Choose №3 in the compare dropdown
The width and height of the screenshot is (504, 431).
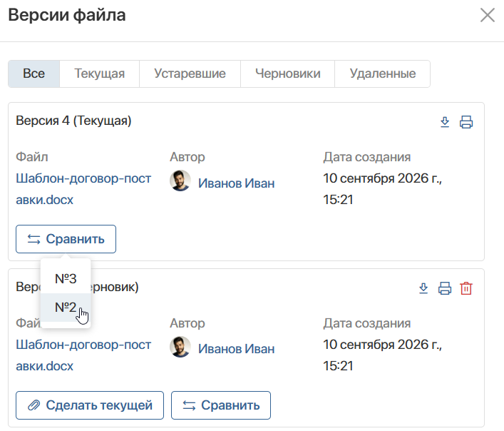point(66,279)
